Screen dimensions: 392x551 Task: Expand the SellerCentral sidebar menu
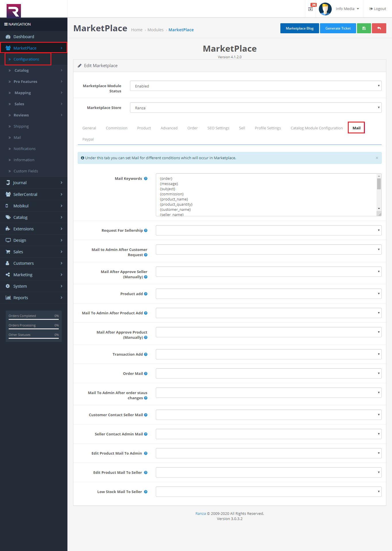point(34,194)
